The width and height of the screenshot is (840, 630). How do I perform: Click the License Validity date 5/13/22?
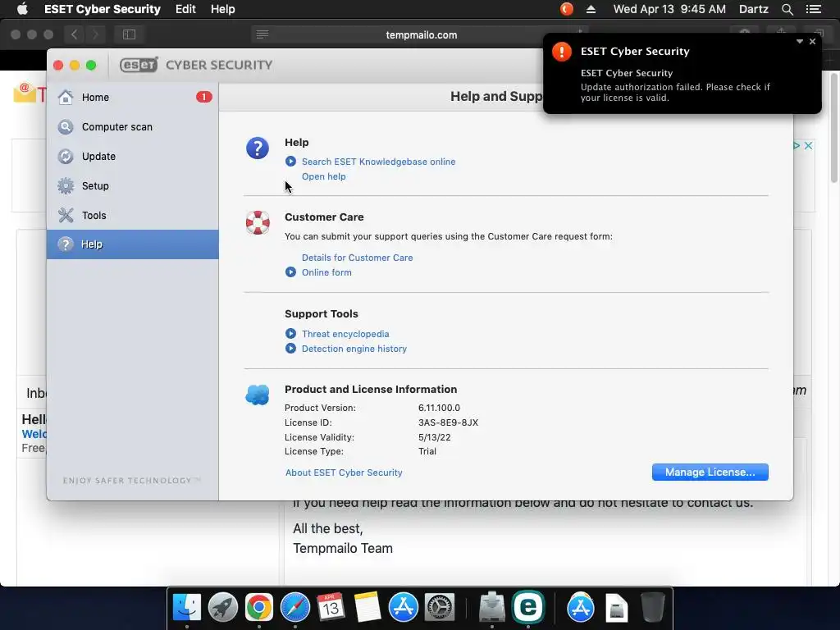pyautogui.click(x=434, y=437)
